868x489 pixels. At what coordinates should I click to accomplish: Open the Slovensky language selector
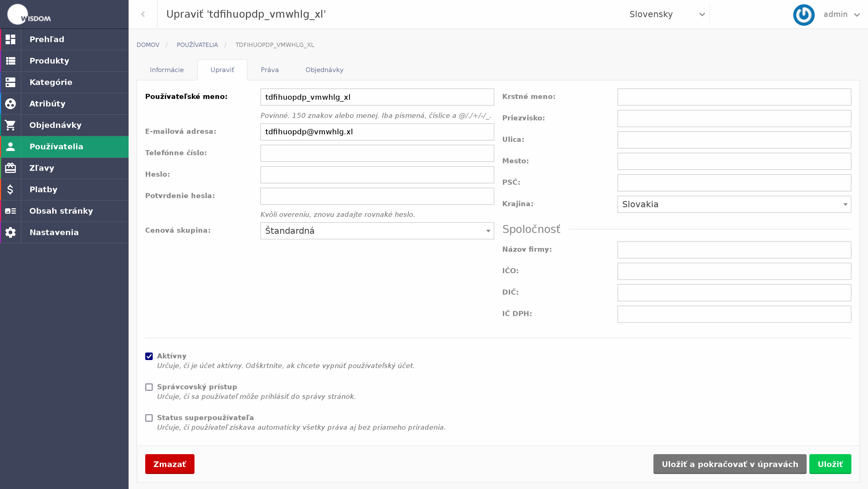(x=667, y=14)
